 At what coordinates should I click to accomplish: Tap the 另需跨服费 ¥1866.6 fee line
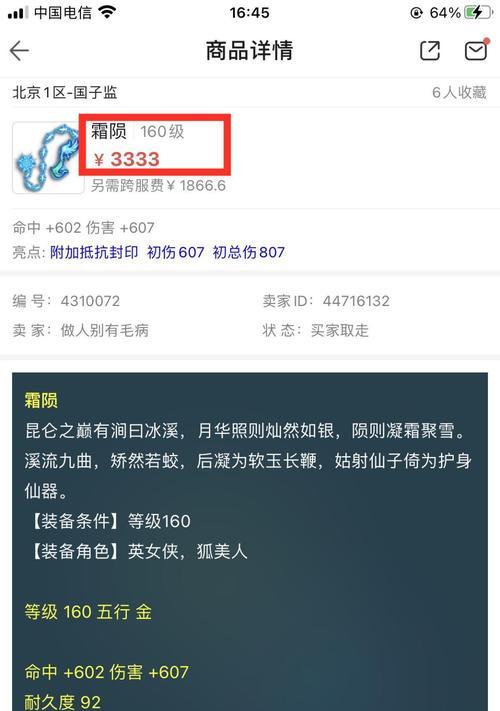pos(158,185)
